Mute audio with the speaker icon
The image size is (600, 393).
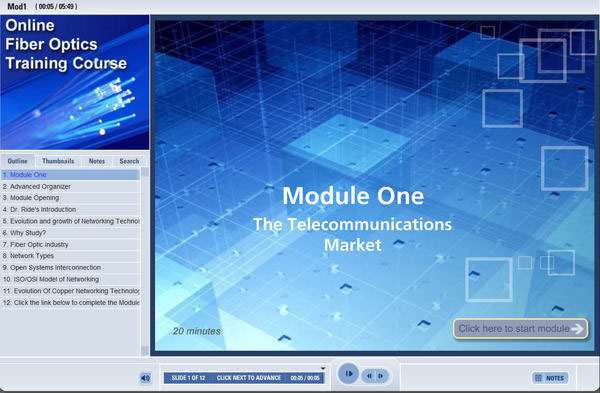(145, 378)
